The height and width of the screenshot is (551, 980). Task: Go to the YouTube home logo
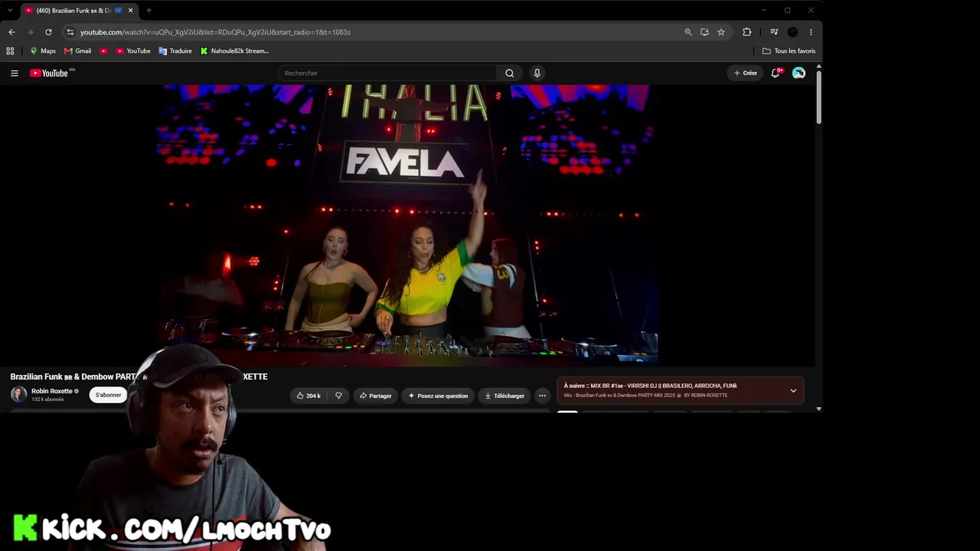pos(49,73)
